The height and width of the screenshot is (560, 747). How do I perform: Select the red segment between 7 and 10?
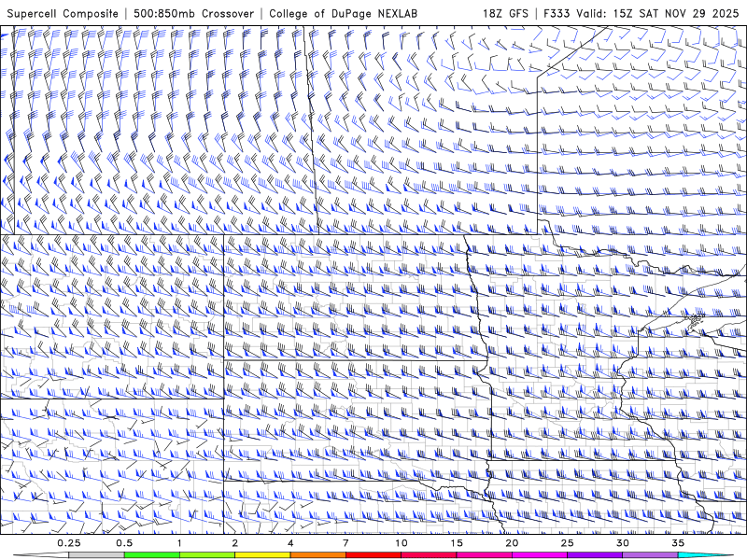click(373, 555)
